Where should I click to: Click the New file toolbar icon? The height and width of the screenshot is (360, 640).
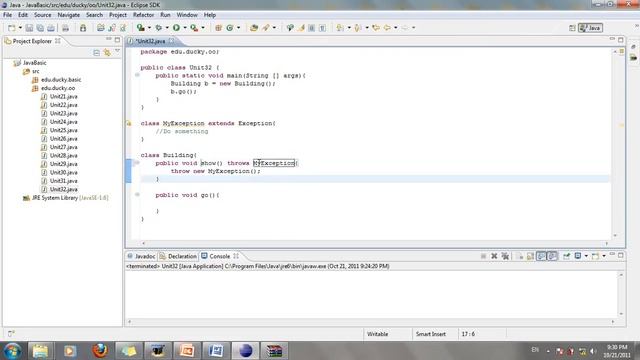click(x=11, y=28)
